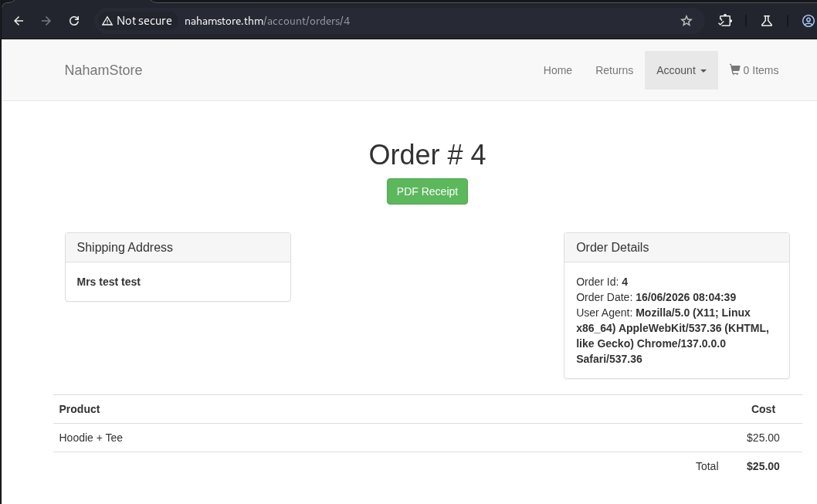Open the Returns navigation link
Screen dimensions: 817x504
point(615,70)
